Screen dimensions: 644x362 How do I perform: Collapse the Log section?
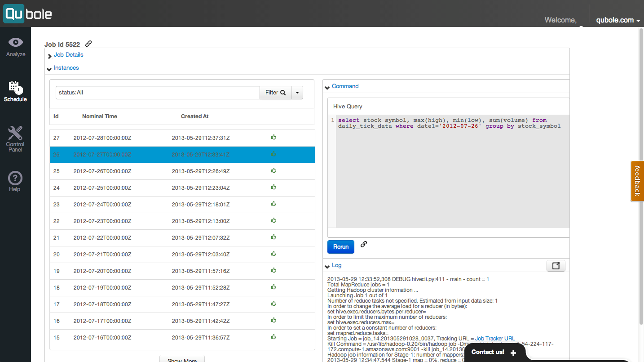[336, 266]
